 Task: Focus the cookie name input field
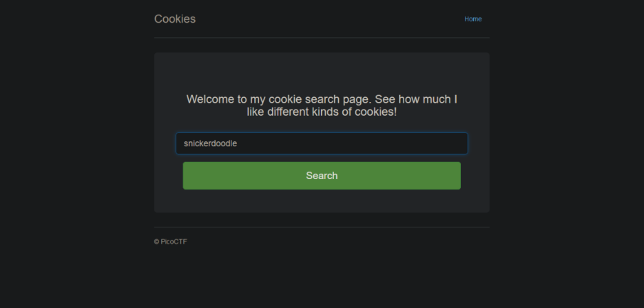coord(322,143)
